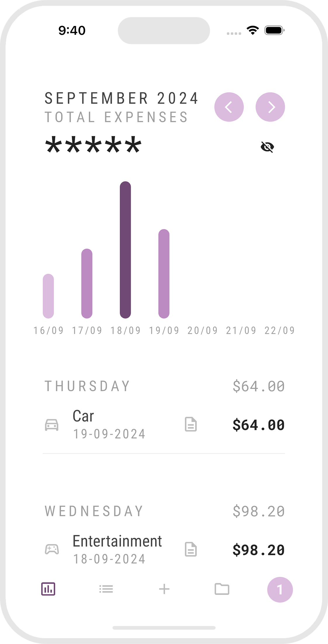Screen dimensions: 328x644
Task: Reveal the hidden total expenses amount
Action: [93, 145]
